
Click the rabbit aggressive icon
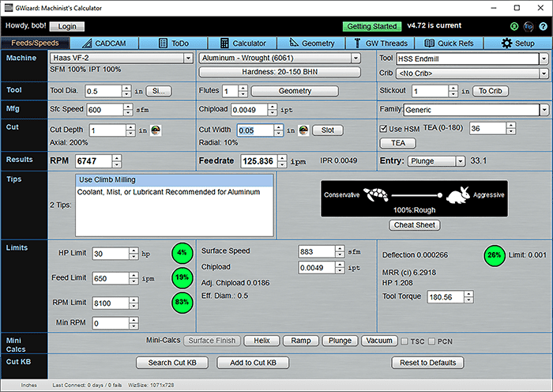coord(458,195)
